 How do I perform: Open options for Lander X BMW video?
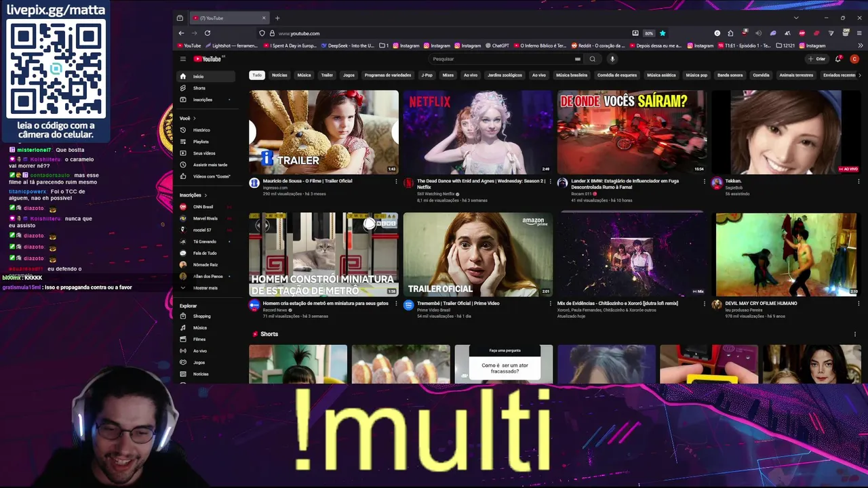click(x=705, y=182)
